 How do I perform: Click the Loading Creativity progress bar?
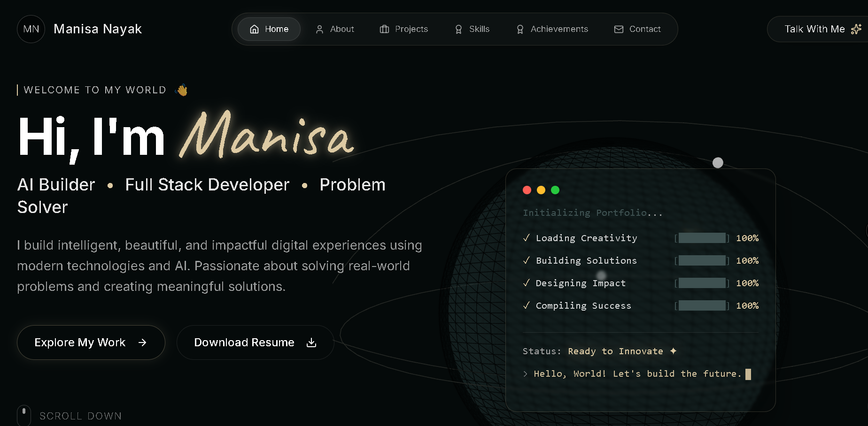tap(702, 238)
